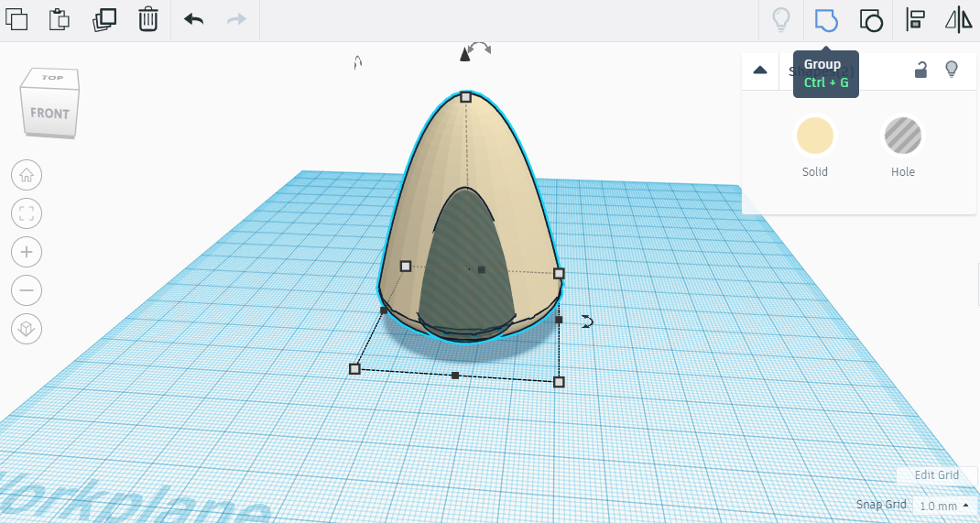Click bottom-right corner handle of bounding box

(x=559, y=382)
